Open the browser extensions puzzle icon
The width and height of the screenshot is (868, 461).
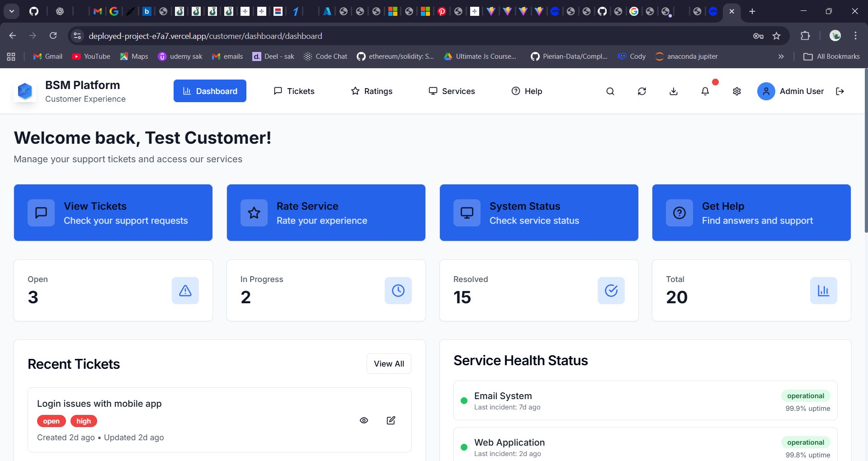pyautogui.click(x=805, y=36)
